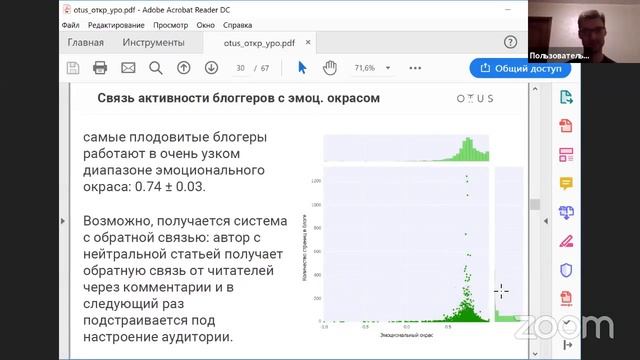640x360 pixels.
Task: Switch to the Главная tab
Action: tap(86, 42)
